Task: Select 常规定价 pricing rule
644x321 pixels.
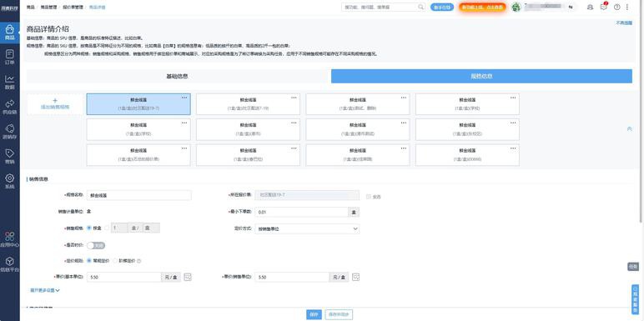Action: coord(89,261)
